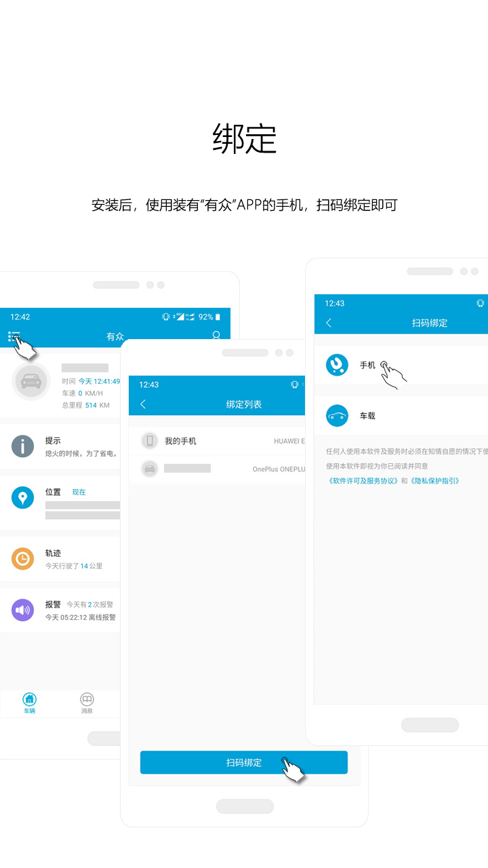Click 扫码绑定 title in right phone header
Screen dimensions: 488x868
pyautogui.click(x=430, y=323)
